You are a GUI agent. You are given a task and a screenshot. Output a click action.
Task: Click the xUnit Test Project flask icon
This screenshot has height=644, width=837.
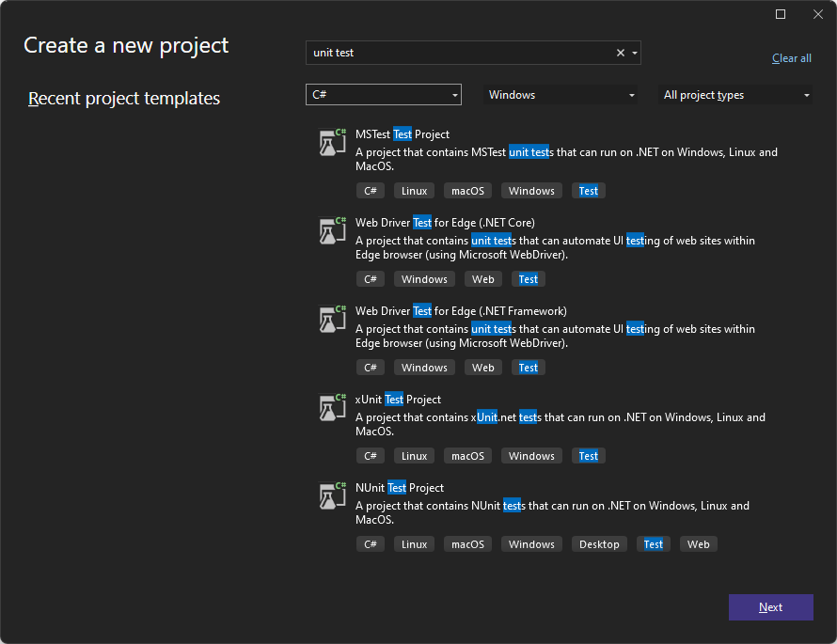point(332,407)
